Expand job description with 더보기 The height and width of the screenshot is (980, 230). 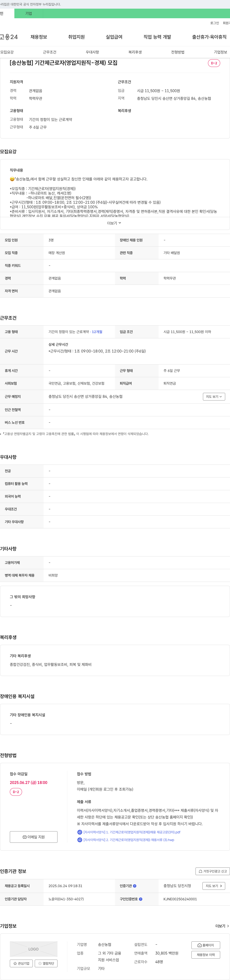pyautogui.click(x=114, y=223)
